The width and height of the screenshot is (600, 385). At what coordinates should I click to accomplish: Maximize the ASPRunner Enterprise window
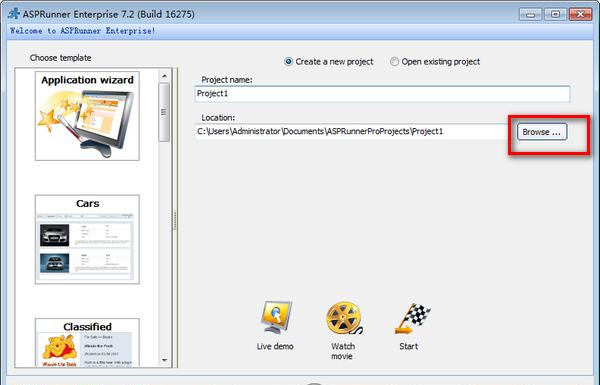(x=555, y=15)
